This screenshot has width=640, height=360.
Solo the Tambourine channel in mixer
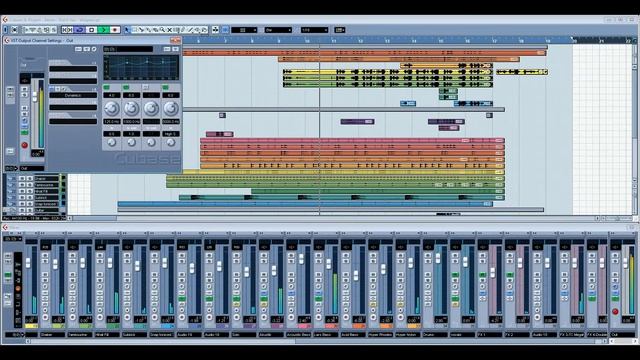coord(72,262)
